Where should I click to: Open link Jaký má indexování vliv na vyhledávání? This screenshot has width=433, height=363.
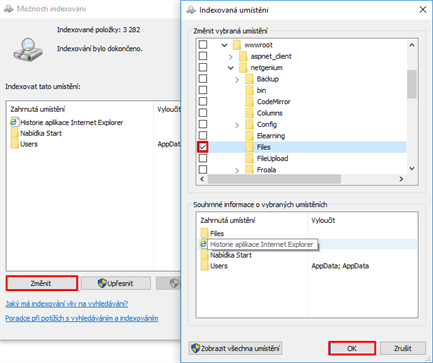point(67,304)
